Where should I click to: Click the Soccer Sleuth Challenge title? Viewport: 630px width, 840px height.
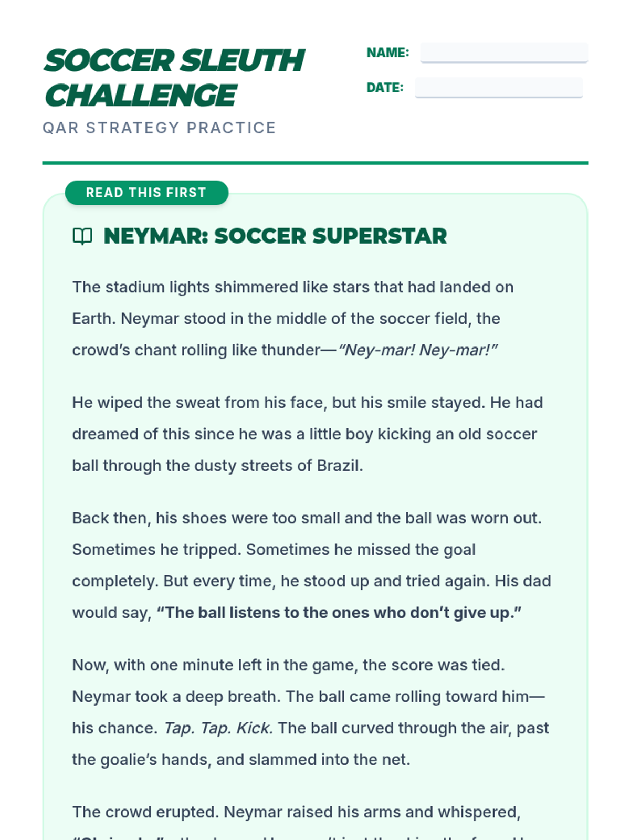pyautogui.click(x=174, y=78)
